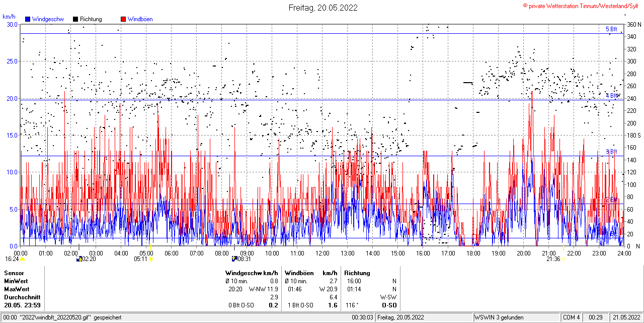Click the '1 Bft O-SO' gust entry
The height and width of the screenshot is (323, 644).
tap(300, 305)
